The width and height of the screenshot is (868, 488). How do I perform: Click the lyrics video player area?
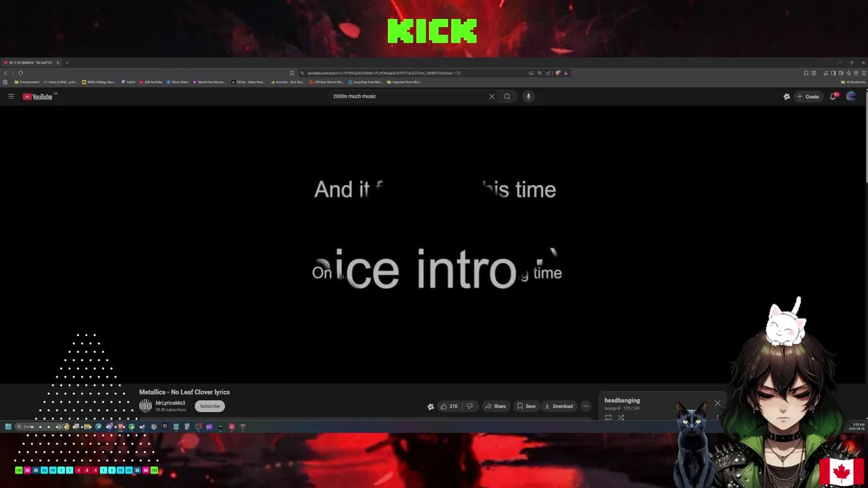pyautogui.click(x=434, y=244)
